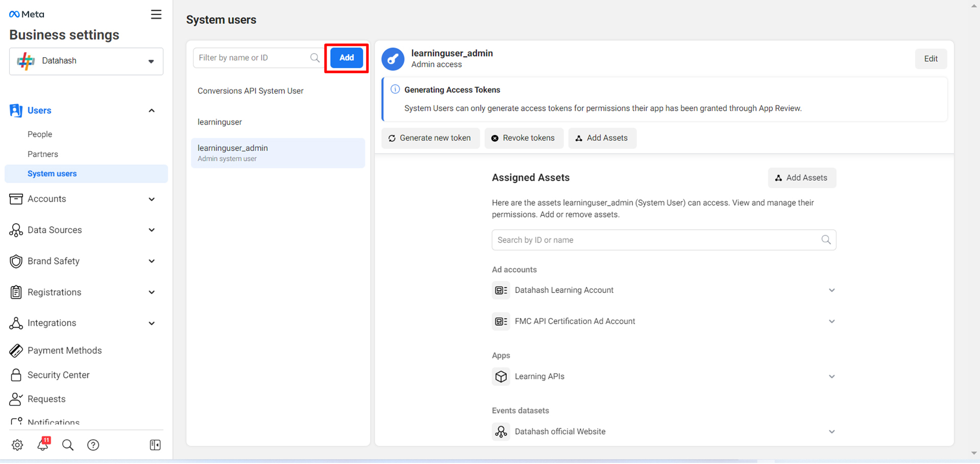Screen dimensions: 980x464
Task: Toggle the sidebar collapse panel icon
Action: pos(155,445)
